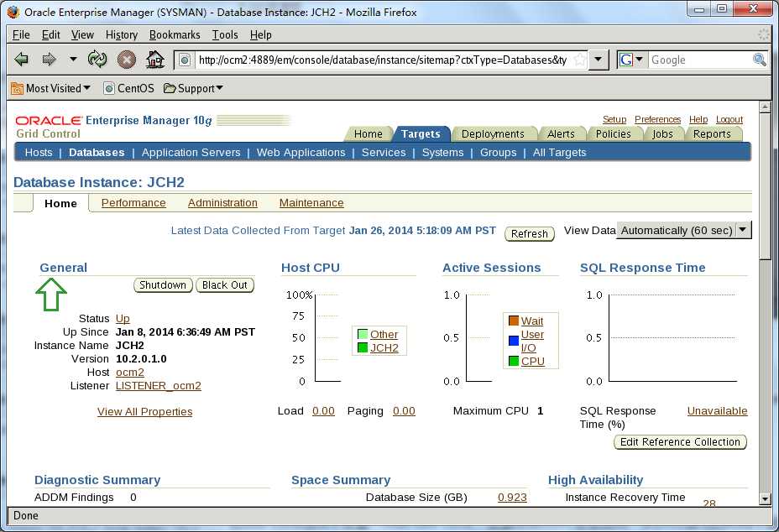Open the Most Visited bookmarks folder

click(x=50, y=88)
